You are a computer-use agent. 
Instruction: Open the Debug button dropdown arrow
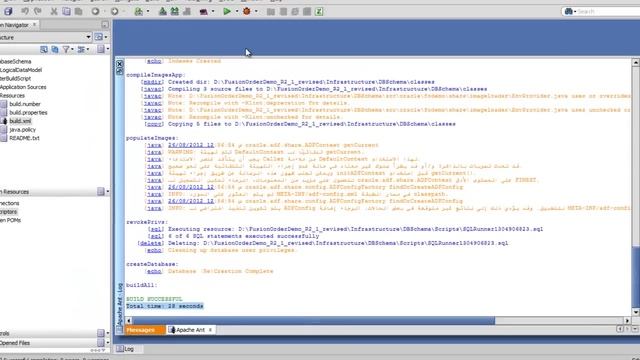[x=256, y=11]
